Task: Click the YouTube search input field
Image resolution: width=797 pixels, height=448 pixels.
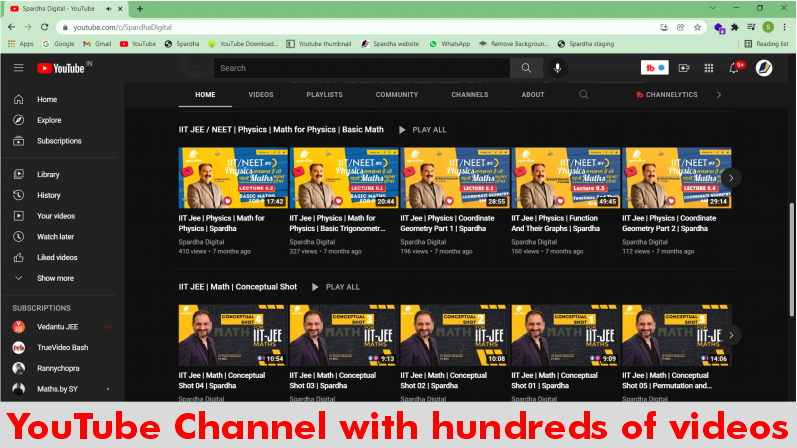Action: pyautogui.click(x=360, y=68)
